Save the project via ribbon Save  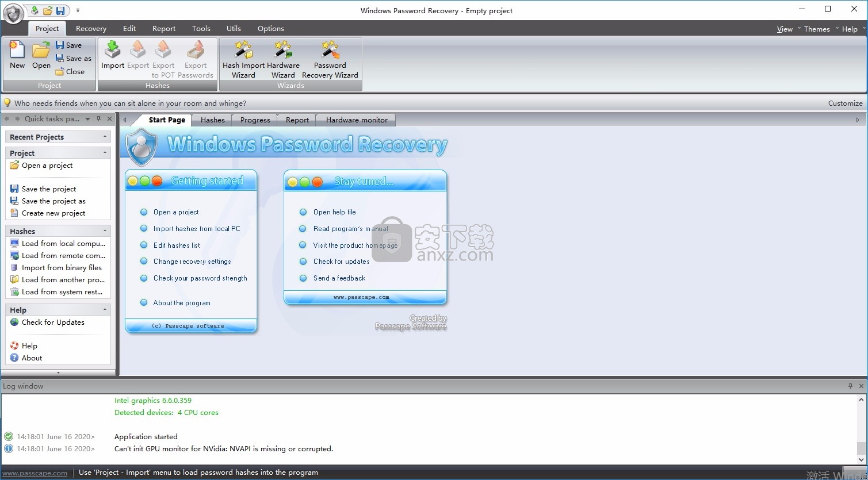point(68,45)
